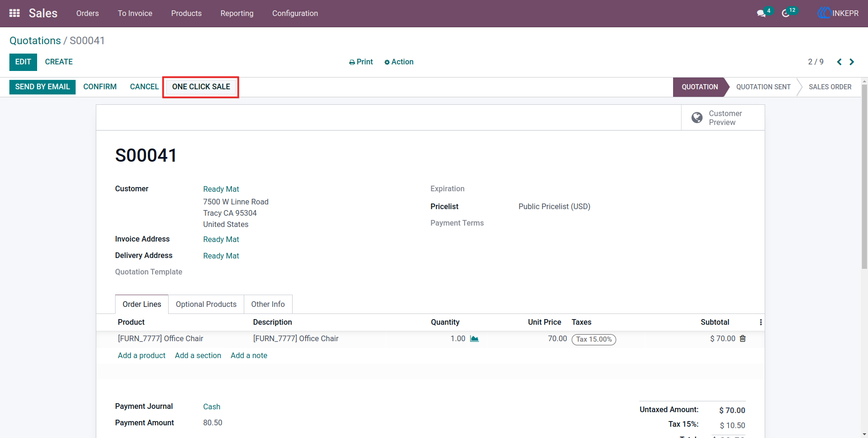Image resolution: width=868 pixels, height=438 pixels.
Task: Go to the previous record arrow
Action: coord(839,62)
